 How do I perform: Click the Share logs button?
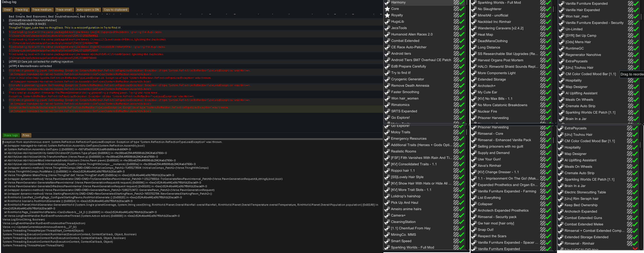tap(11, 135)
